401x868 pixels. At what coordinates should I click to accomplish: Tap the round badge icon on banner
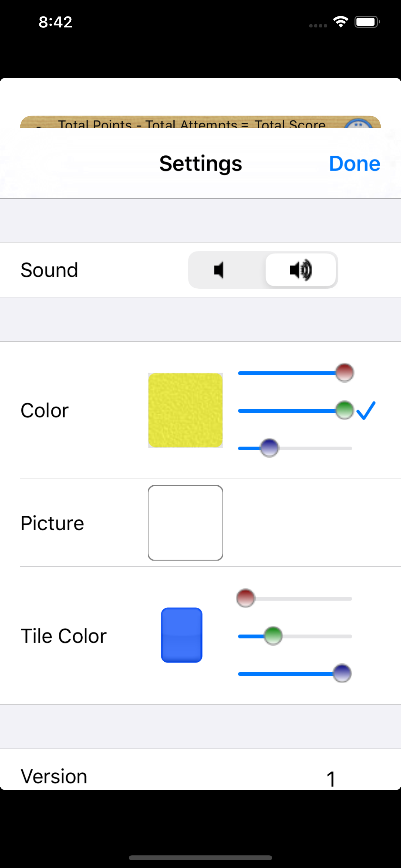[x=358, y=123]
